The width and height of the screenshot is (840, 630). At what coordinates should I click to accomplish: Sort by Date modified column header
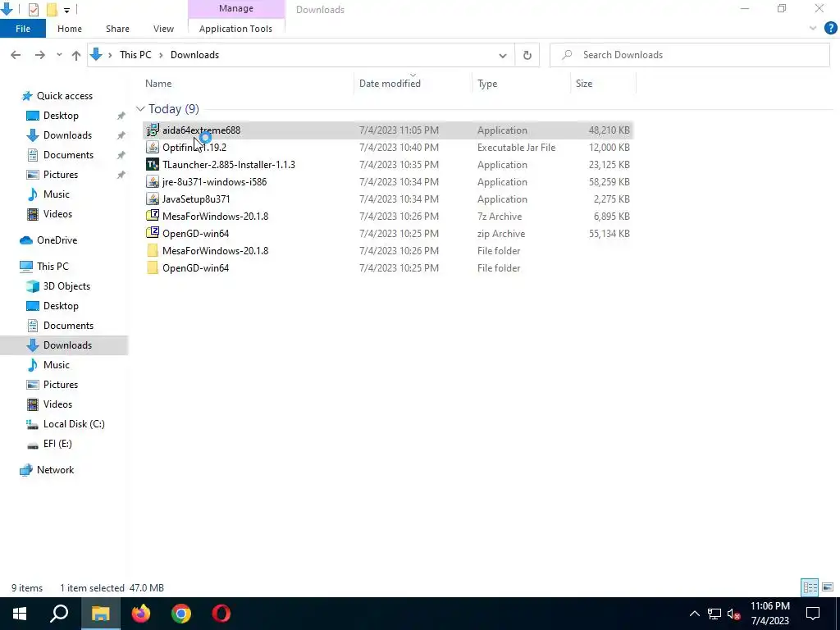[x=390, y=84]
